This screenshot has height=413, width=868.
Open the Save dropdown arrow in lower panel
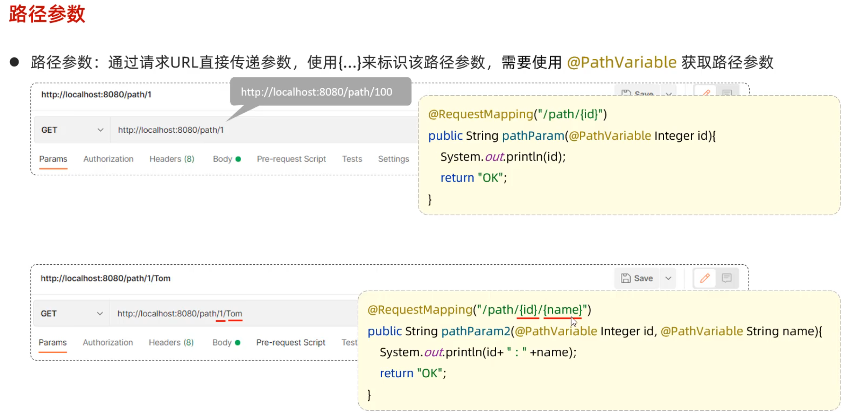tap(668, 278)
